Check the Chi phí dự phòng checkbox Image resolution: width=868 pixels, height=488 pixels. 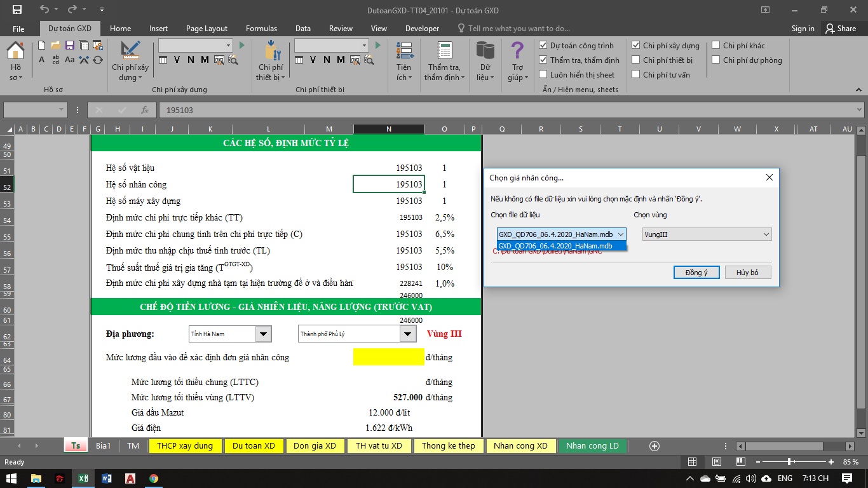(716, 60)
